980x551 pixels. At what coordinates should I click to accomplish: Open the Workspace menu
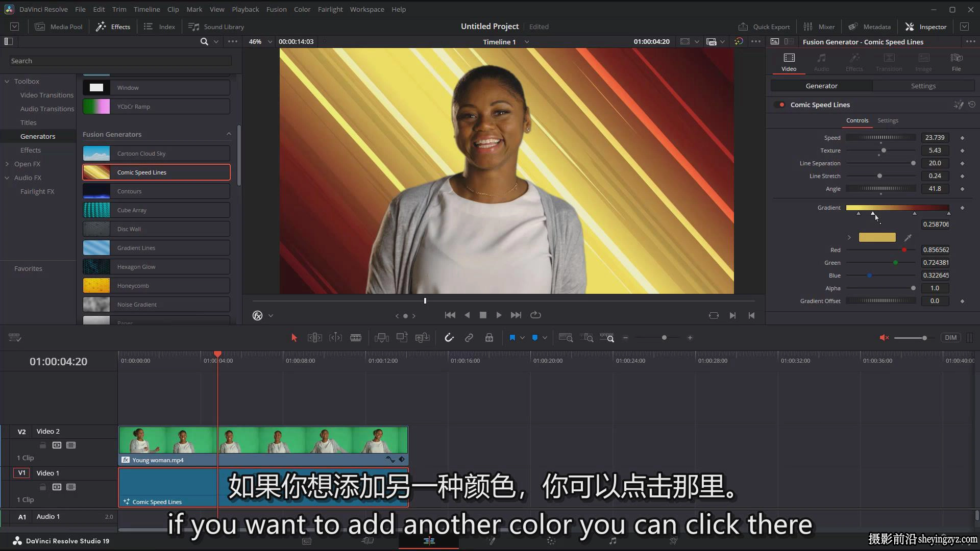pos(367,9)
